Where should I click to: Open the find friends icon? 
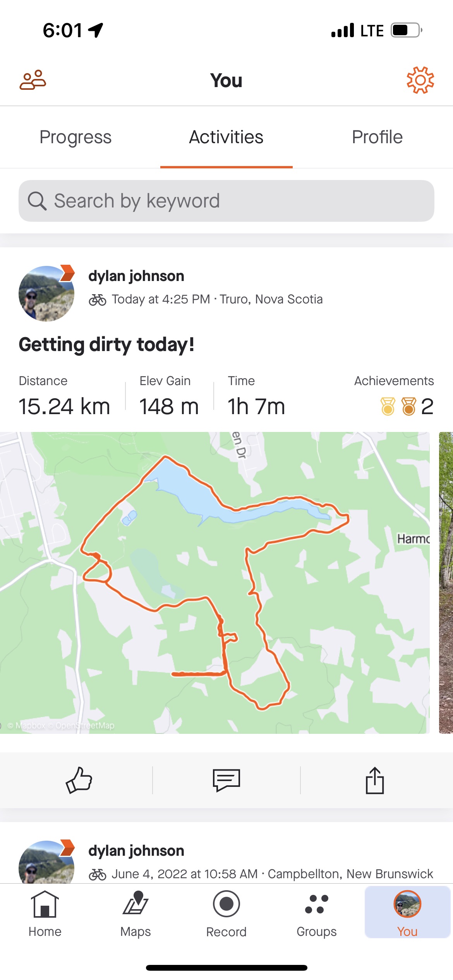pyautogui.click(x=33, y=80)
